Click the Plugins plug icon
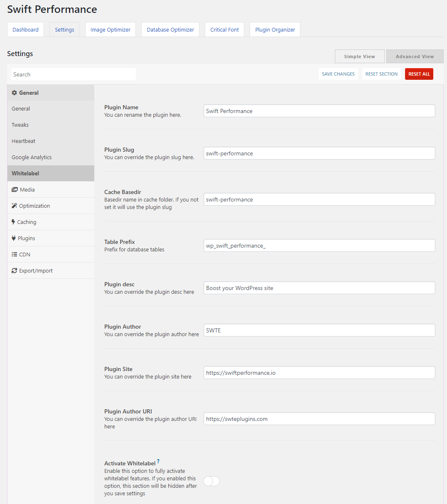 click(14, 238)
